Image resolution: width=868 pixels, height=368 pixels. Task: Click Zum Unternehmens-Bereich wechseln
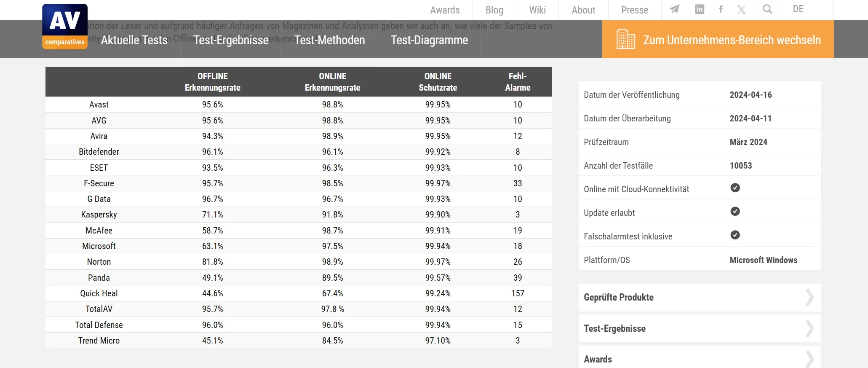point(732,40)
